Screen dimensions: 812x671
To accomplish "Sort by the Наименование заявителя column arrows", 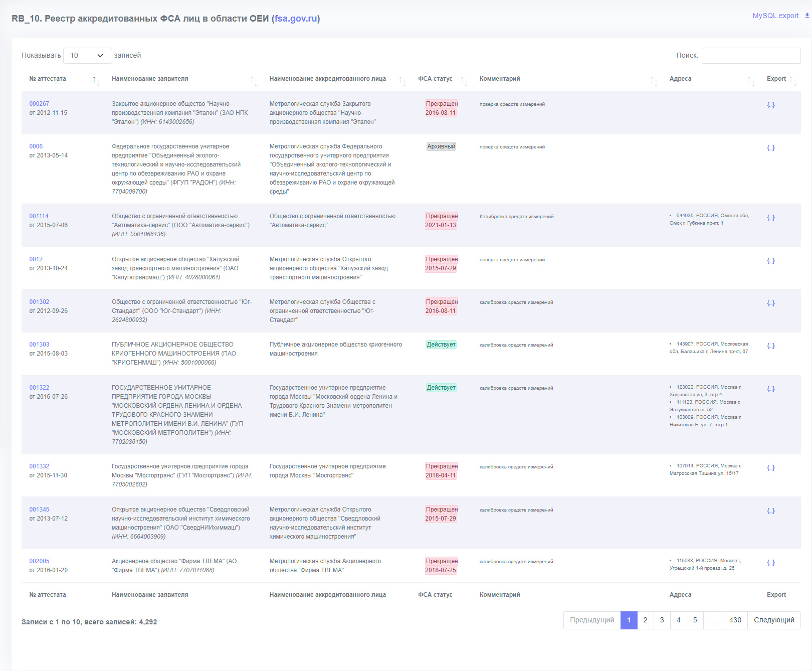I will coord(254,81).
